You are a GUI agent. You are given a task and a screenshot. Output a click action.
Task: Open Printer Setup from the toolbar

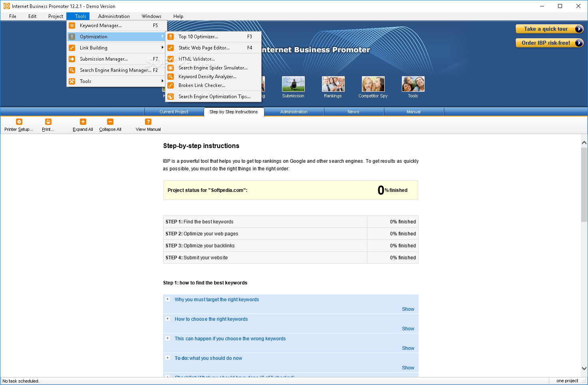click(19, 125)
